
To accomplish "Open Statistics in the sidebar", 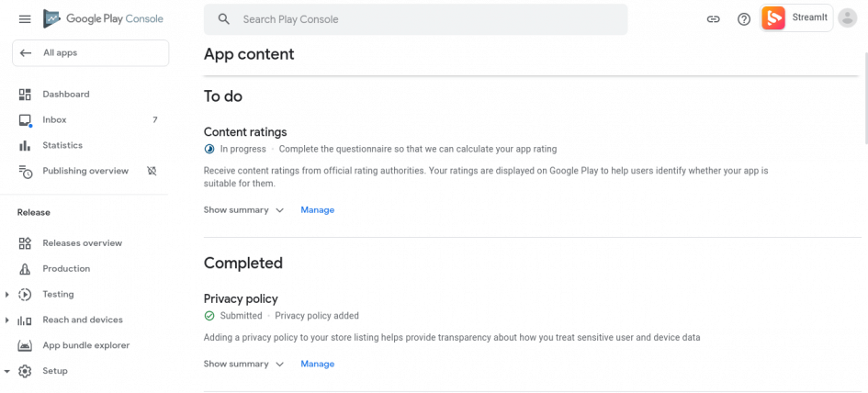I will 62,146.
